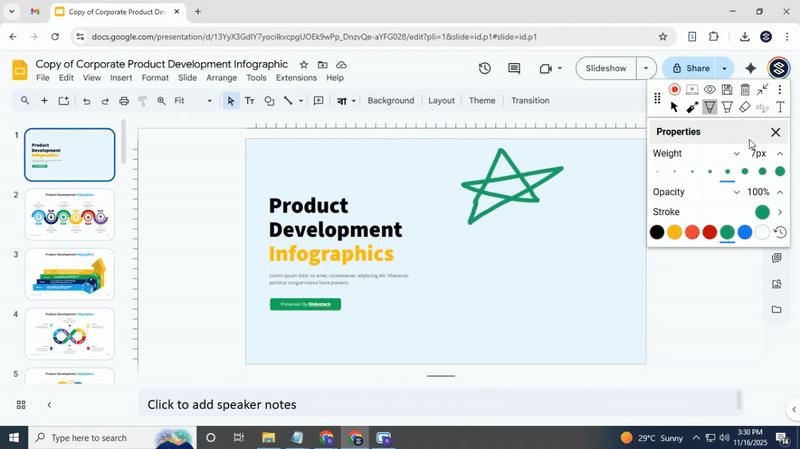Select the highlighter tool in annotation toolbar
Viewport: 800px width, 449px height.
[727, 107]
